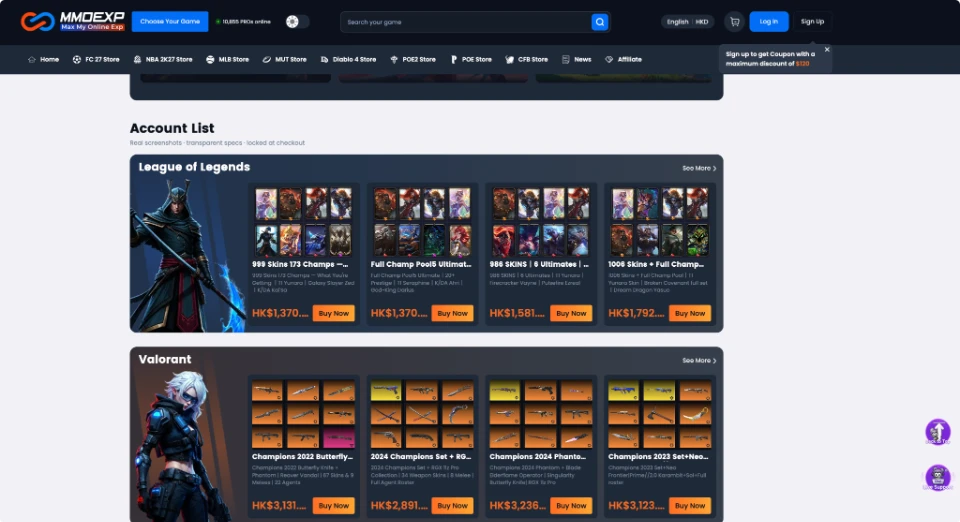
Task: Open the English HKD language selector
Action: (x=687, y=21)
